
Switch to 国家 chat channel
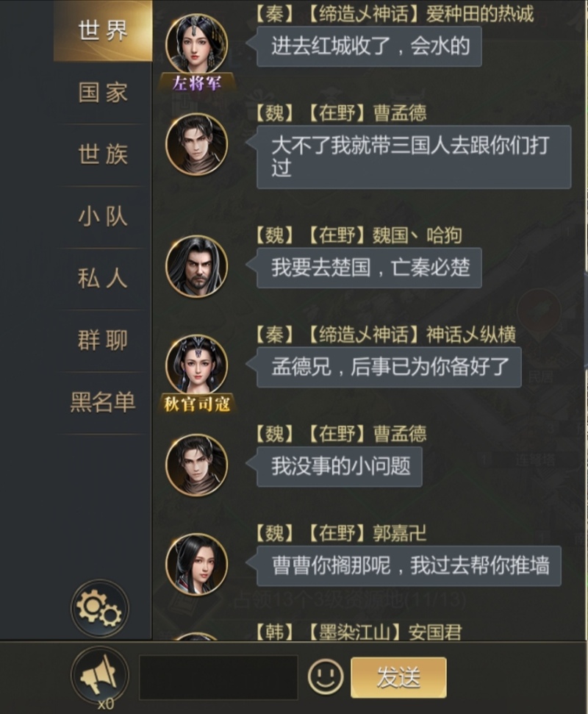[103, 93]
